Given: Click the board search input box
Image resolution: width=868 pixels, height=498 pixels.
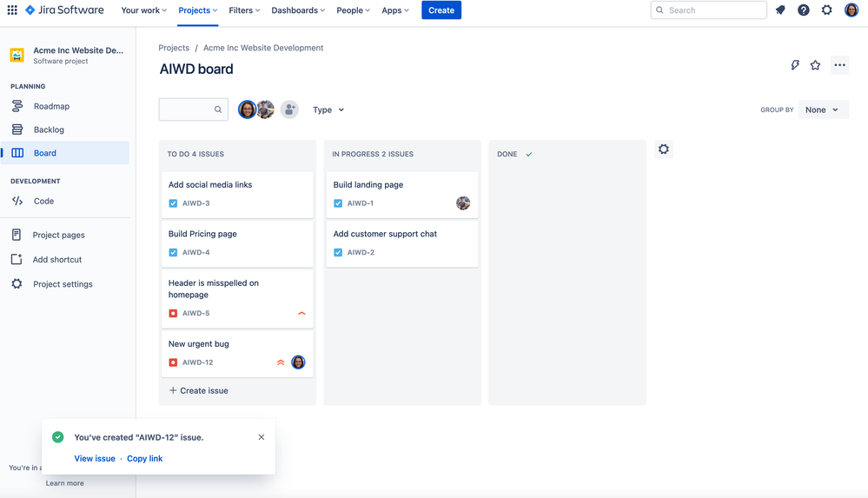Looking at the screenshot, I should coord(193,110).
